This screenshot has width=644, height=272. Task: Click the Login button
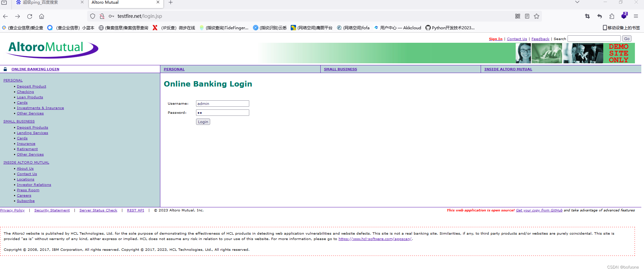(x=203, y=122)
